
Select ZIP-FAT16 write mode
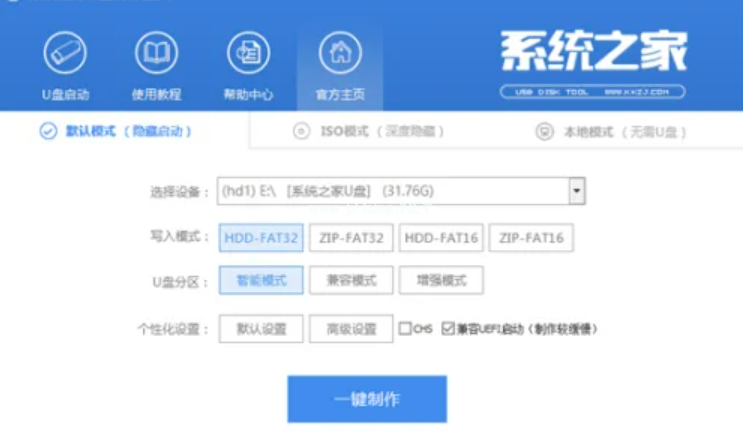tap(531, 238)
